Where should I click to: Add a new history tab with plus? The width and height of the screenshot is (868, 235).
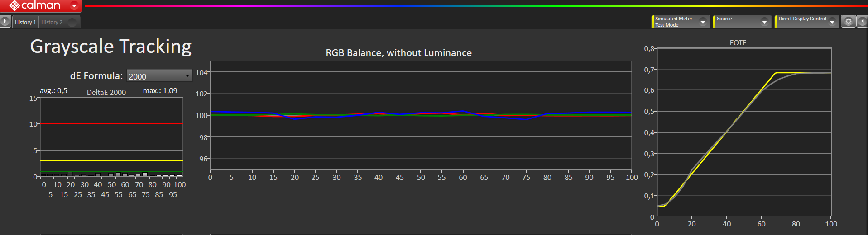(72, 22)
